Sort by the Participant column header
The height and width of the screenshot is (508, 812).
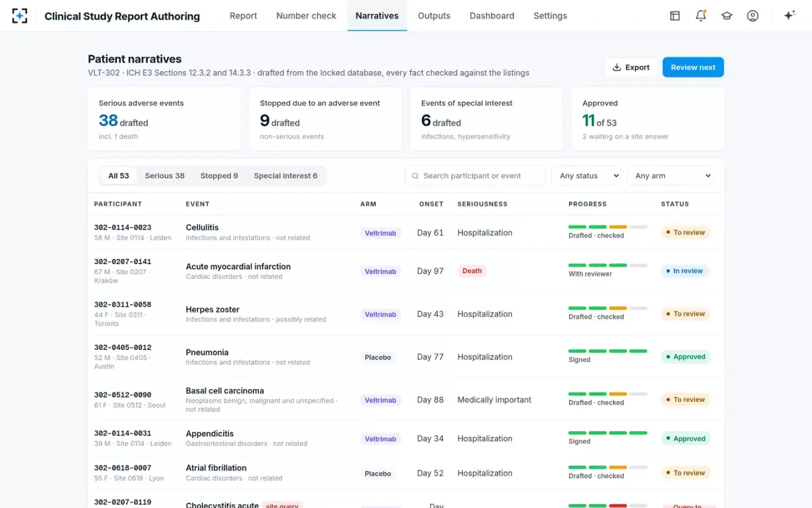(118, 204)
